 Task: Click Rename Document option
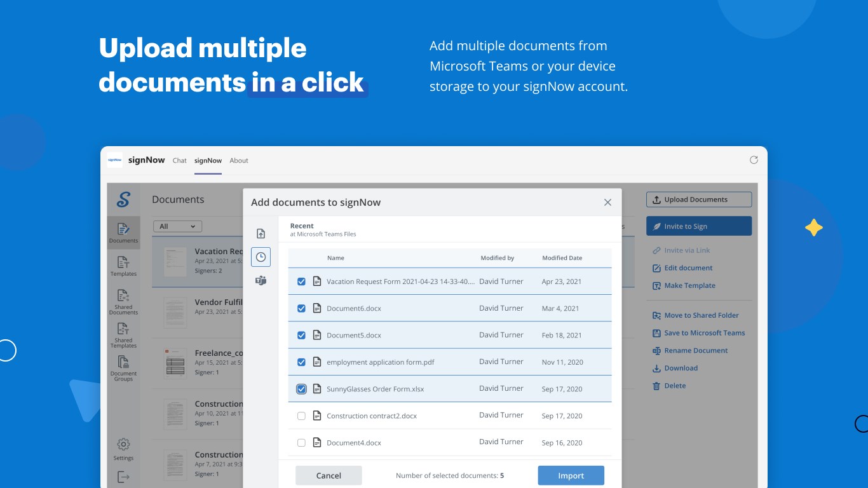[690, 351]
